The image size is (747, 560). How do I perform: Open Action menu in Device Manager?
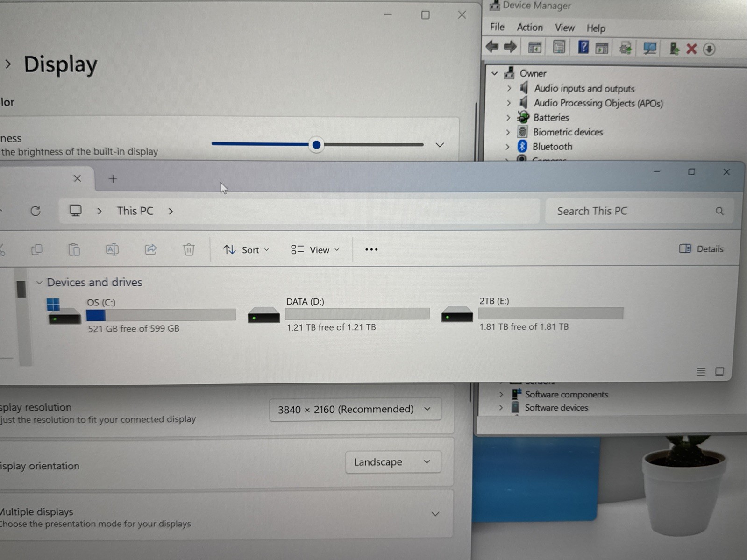[x=530, y=28]
